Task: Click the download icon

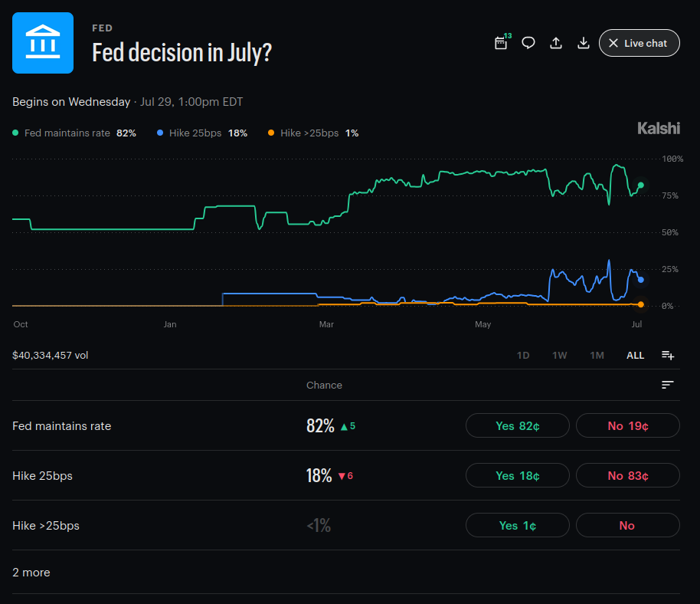Action: point(583,43)
